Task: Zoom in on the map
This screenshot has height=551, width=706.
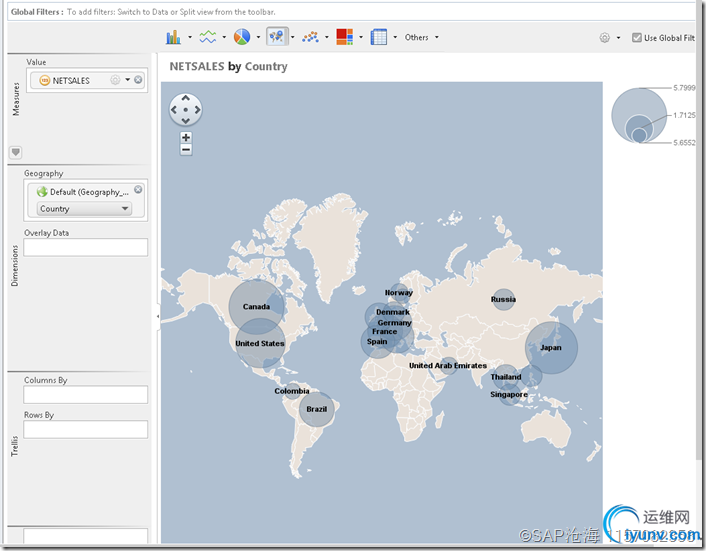Action: tap(186, 137)
